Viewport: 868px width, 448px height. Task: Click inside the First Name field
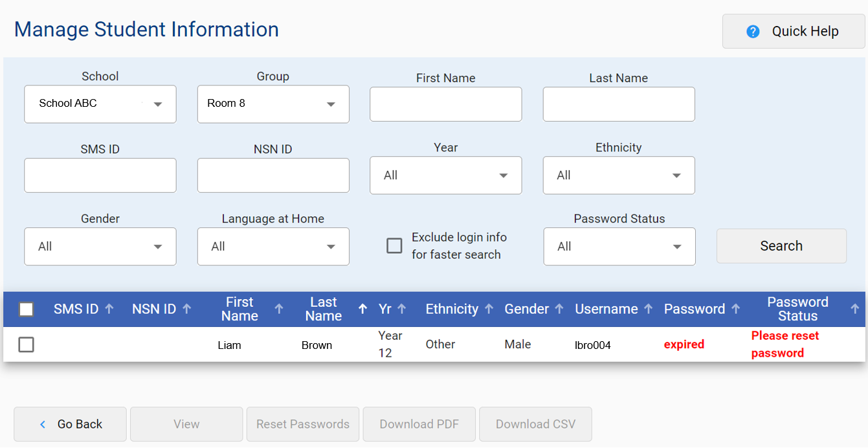[x=445, y=104]
